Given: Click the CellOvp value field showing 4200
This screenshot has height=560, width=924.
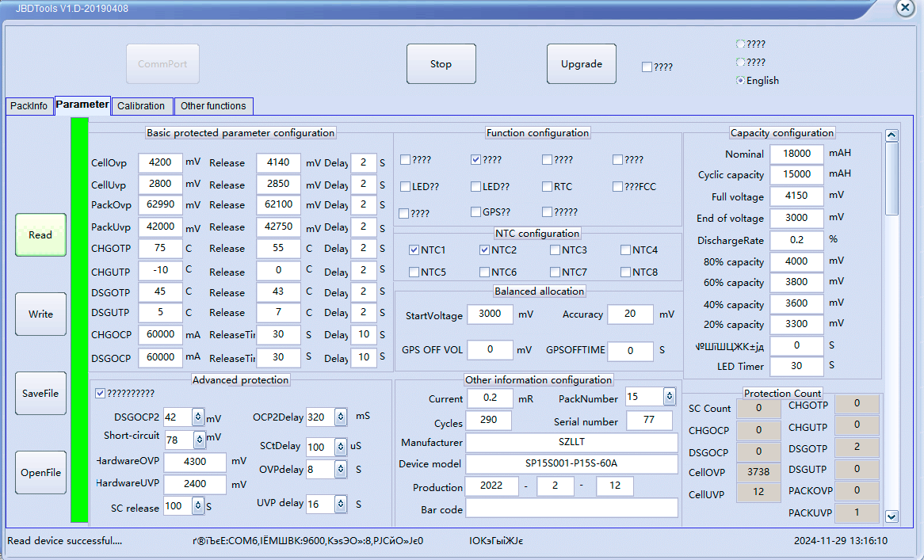Looking at the screenshot, I should pos(160,162).
